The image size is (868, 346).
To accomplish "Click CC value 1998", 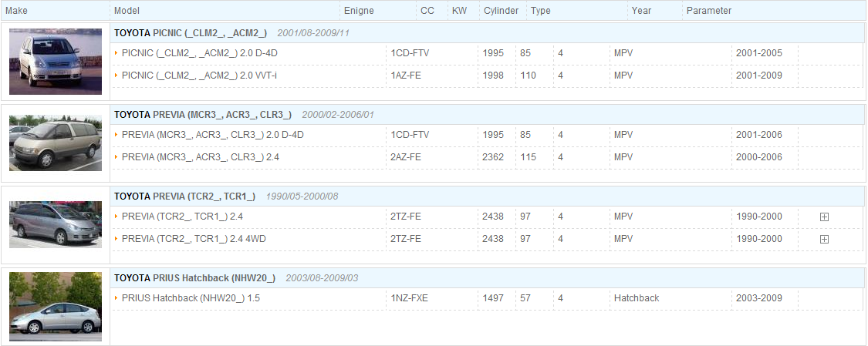I will 493,76.
